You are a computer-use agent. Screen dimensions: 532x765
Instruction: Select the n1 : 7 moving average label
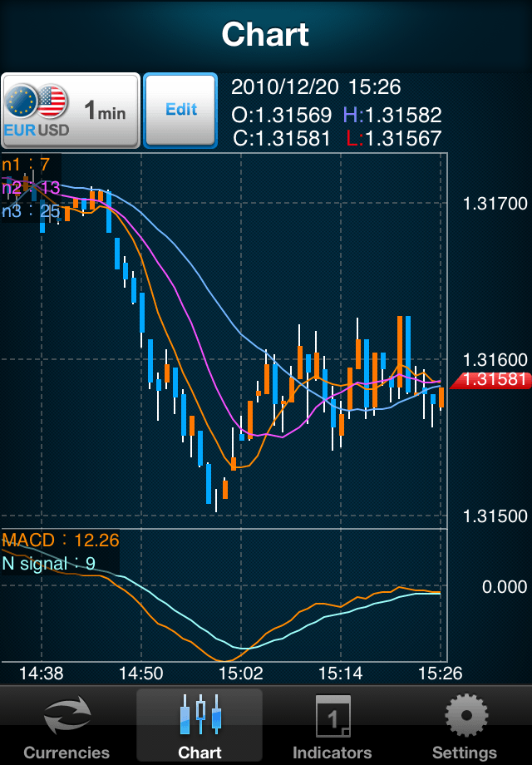tap(26, 165)
